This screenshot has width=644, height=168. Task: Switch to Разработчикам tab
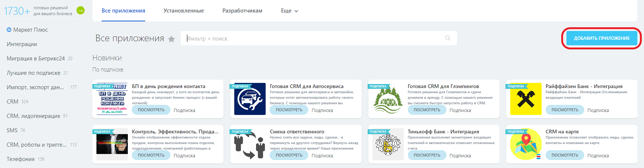242,11
